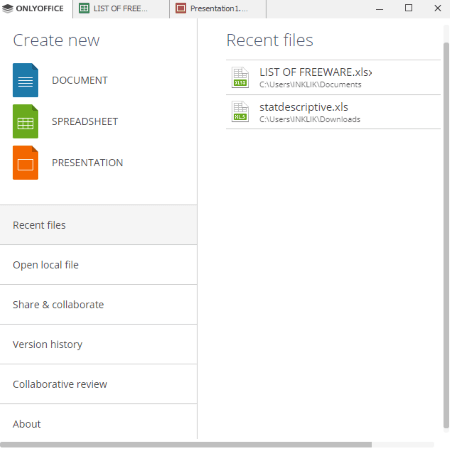Select Open local file

click(98, 265)
